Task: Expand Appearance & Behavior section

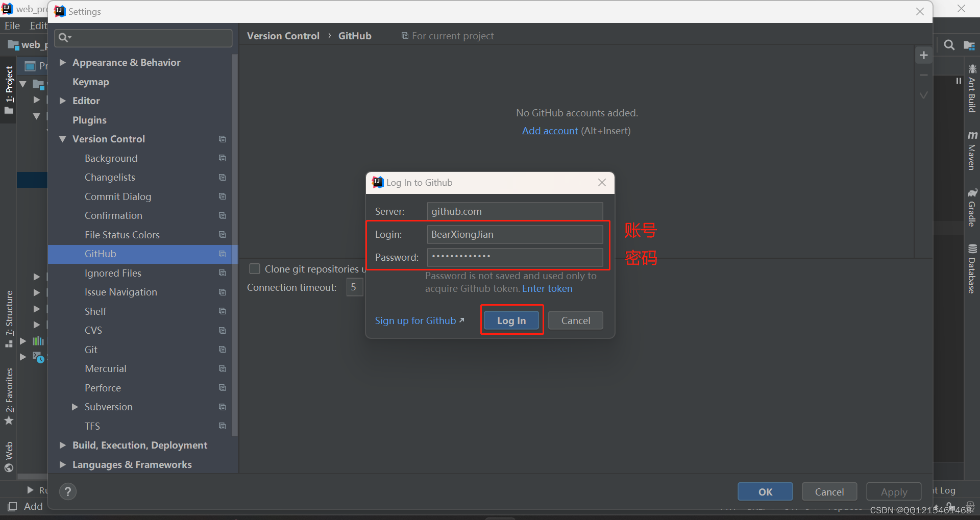Action: click(63, 62)
